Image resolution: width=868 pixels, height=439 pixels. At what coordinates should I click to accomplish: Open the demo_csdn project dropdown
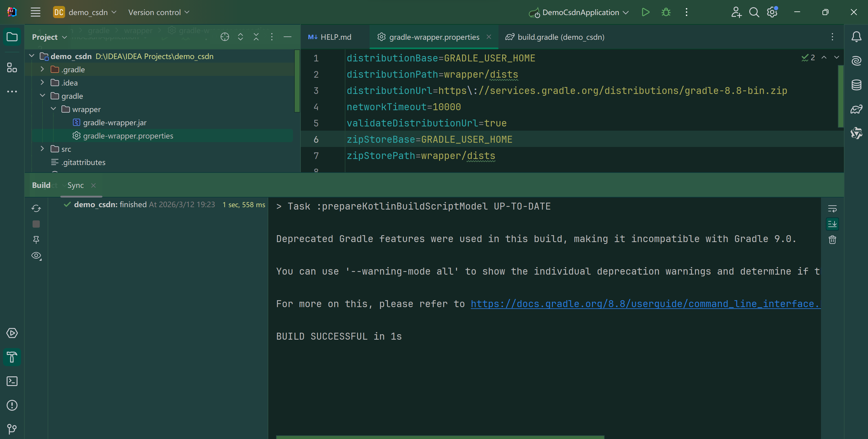(85, 12)
